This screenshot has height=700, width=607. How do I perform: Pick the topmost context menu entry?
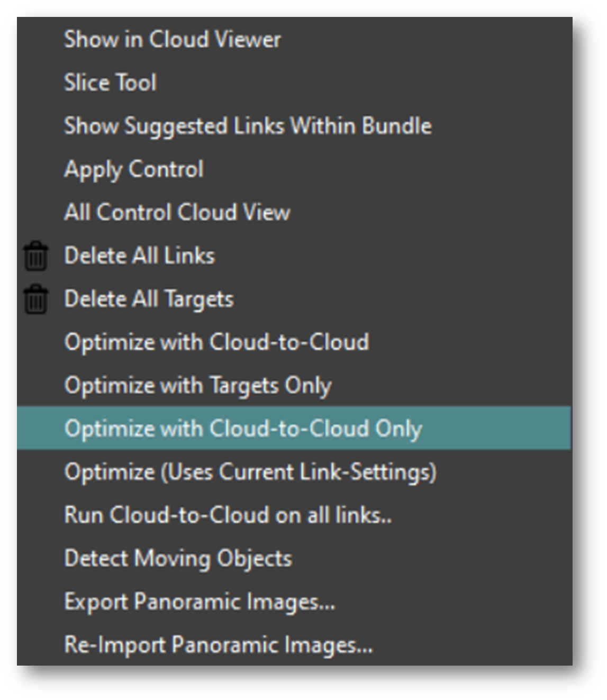pyautogui.click(x=172, y=40)
